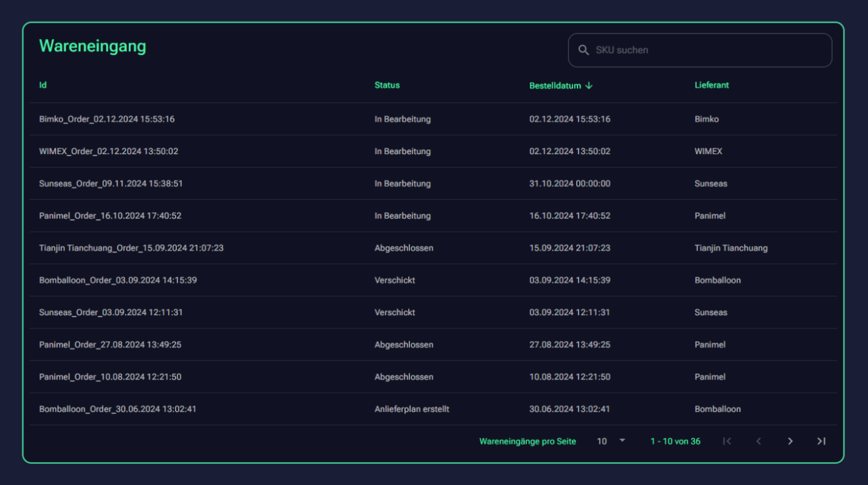Click the magnifying glass search icon
The width and height of the screenshot is (868, 485).
pyautogui.click(x=583, y=50)
